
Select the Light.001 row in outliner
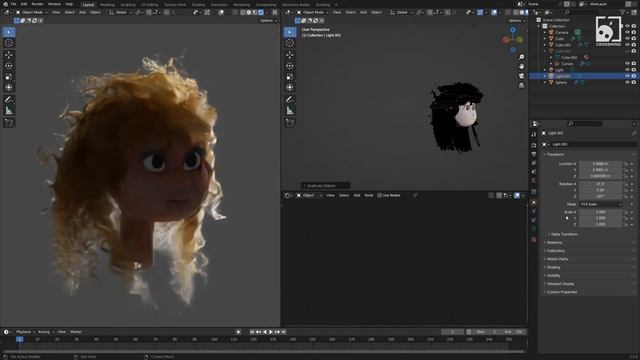click(584, 76)
